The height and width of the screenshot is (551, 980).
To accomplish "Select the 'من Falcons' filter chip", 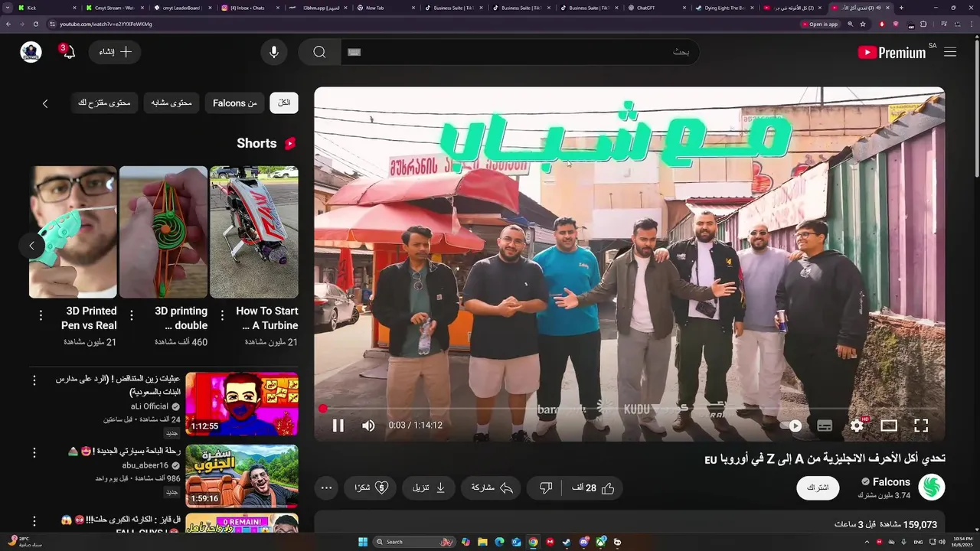I will 234,103.
